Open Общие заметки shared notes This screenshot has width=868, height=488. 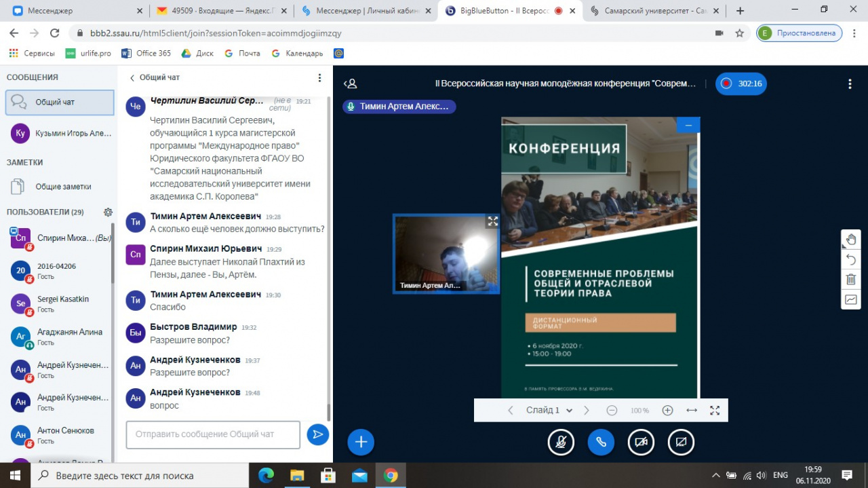tap(63, 187)
